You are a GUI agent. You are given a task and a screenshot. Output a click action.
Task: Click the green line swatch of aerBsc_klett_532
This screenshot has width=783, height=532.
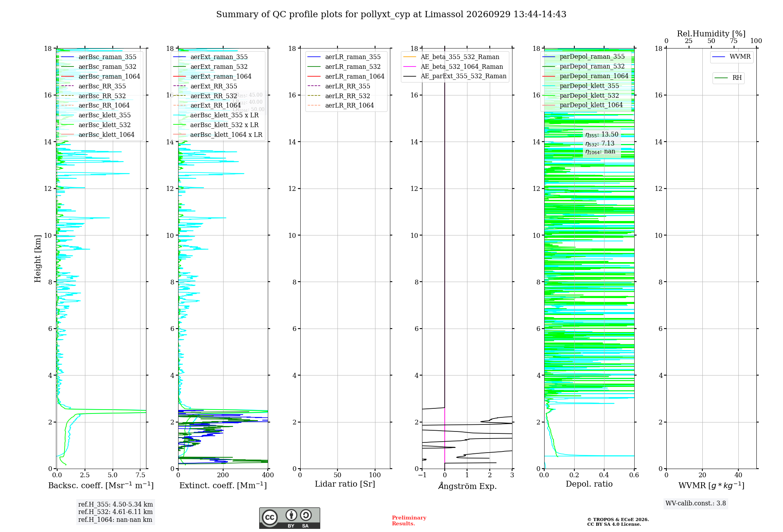click(x=68, y=125)
